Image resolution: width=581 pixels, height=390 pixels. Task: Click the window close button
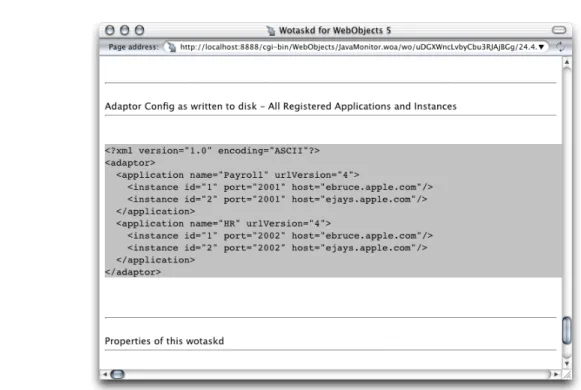[110, 30]
